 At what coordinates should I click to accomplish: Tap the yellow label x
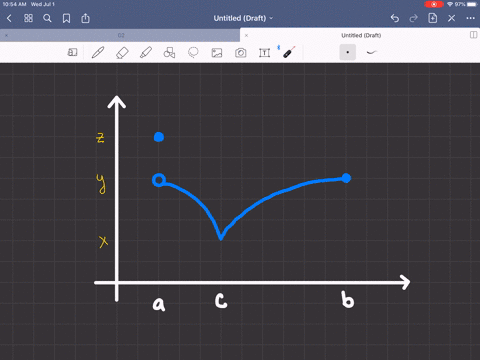(103, 242)
